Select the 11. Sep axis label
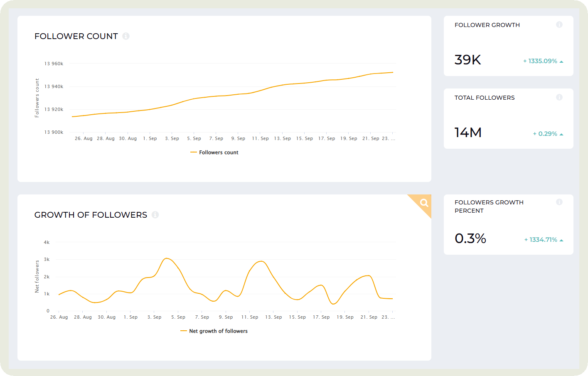This screenshot has height=376, width=588. 260,138
